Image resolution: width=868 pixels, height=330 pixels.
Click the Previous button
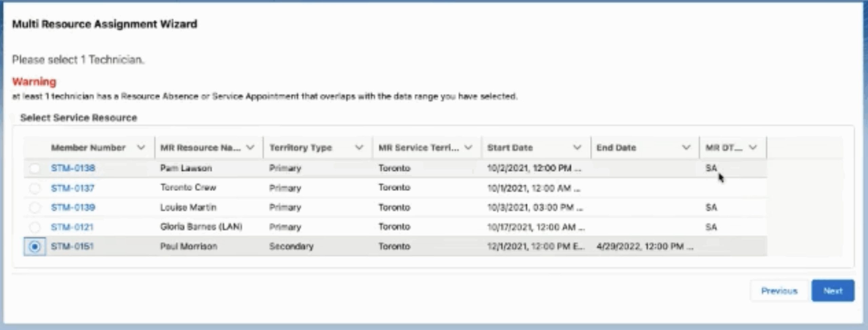pos(780,290)
